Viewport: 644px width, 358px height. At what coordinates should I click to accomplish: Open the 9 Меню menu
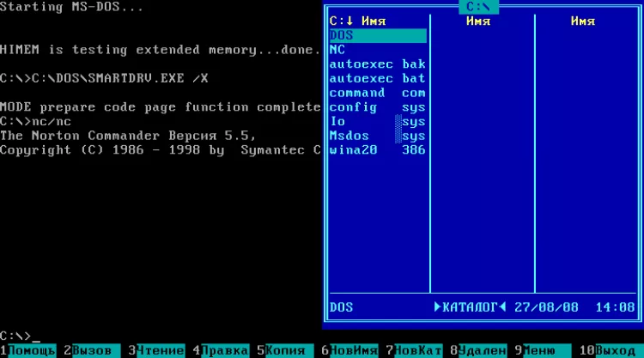pos(539,350)
